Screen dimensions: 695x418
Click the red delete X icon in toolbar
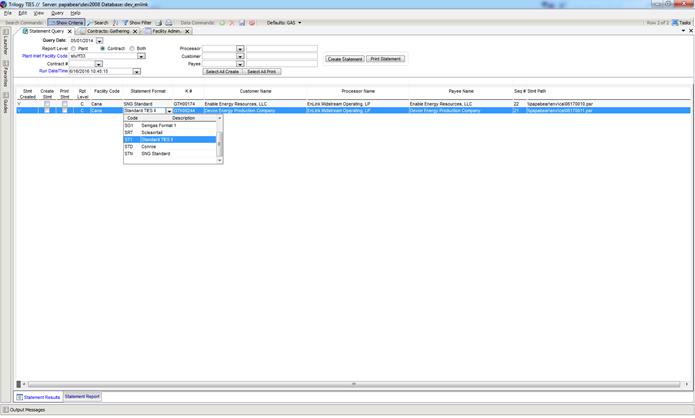(230, 22)
